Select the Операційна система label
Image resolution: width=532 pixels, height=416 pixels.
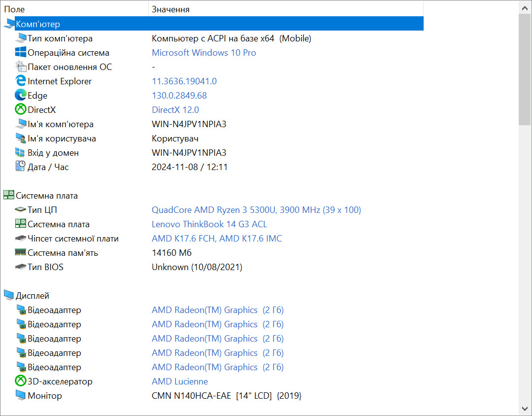click(x=68, y=53)
